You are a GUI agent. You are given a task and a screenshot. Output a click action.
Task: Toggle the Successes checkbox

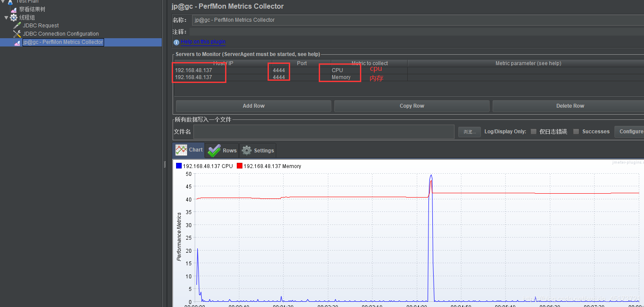pos(576,132)
